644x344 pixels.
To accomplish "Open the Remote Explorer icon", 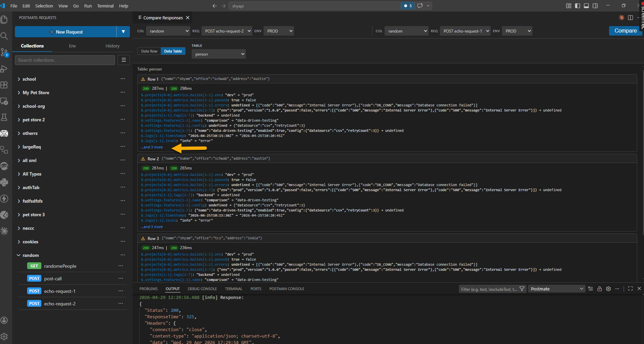I will (4, 101).
